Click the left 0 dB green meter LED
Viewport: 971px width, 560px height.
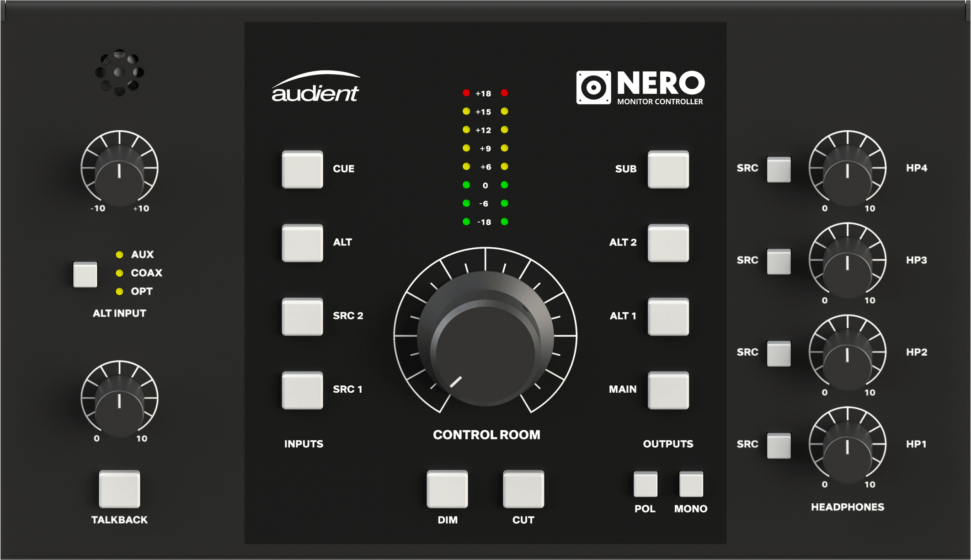click(466, 185)
